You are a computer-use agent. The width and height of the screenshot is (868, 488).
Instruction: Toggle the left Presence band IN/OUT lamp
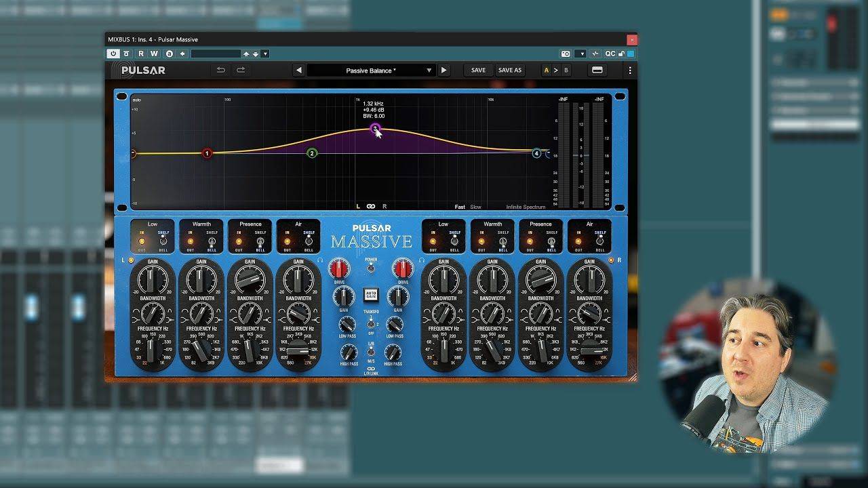(239, 241)
